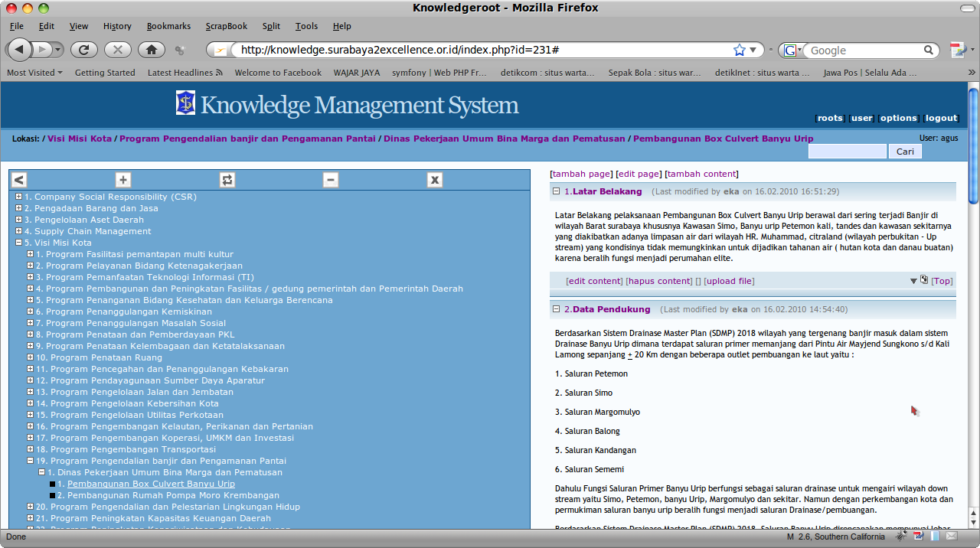Select 18. Program Pengembangan Transportasi item

coord(126,449)
